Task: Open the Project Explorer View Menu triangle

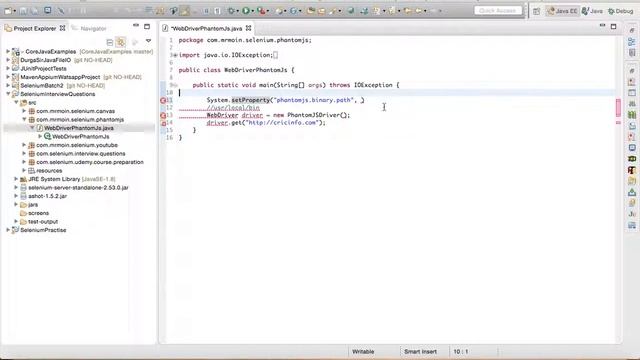Action: click(x=149, y=41)
